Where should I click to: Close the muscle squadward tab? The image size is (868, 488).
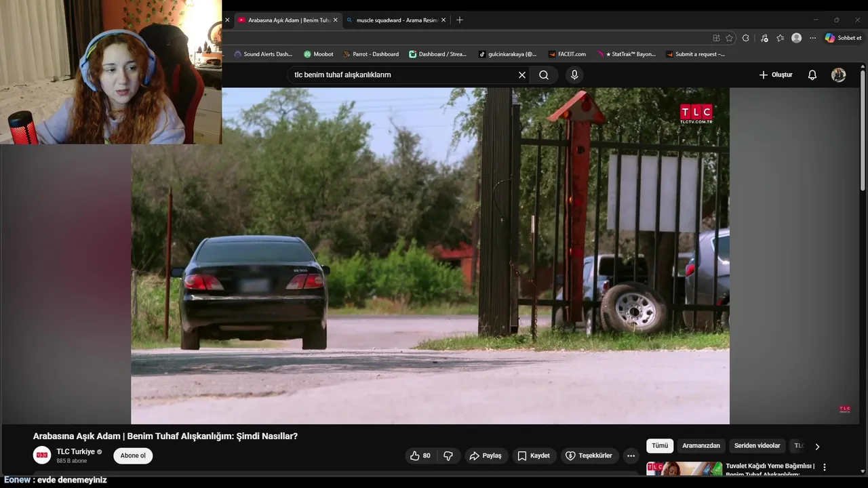tap(443, 20)
